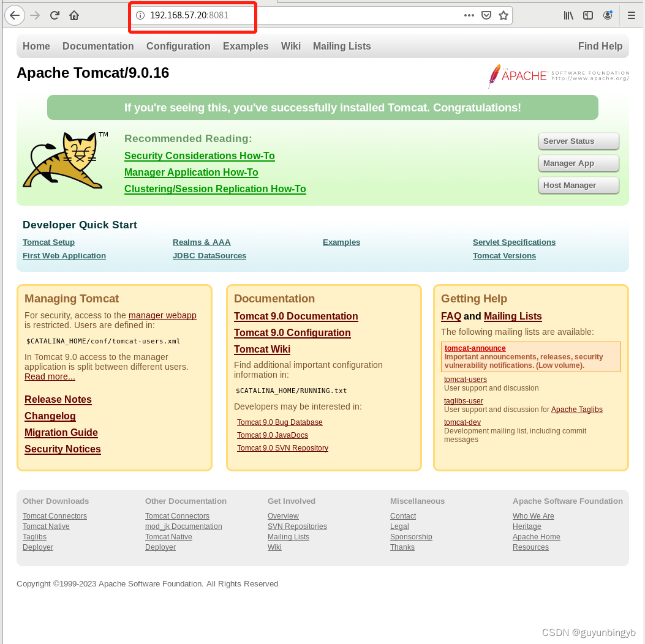Open the Changelog link
645x644 pixels.
pos(50,416)
